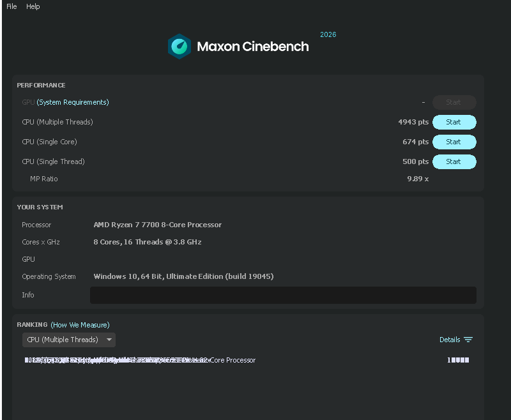
Task: Click the filter lines icon beside Details
Action: tap(468, 340)
